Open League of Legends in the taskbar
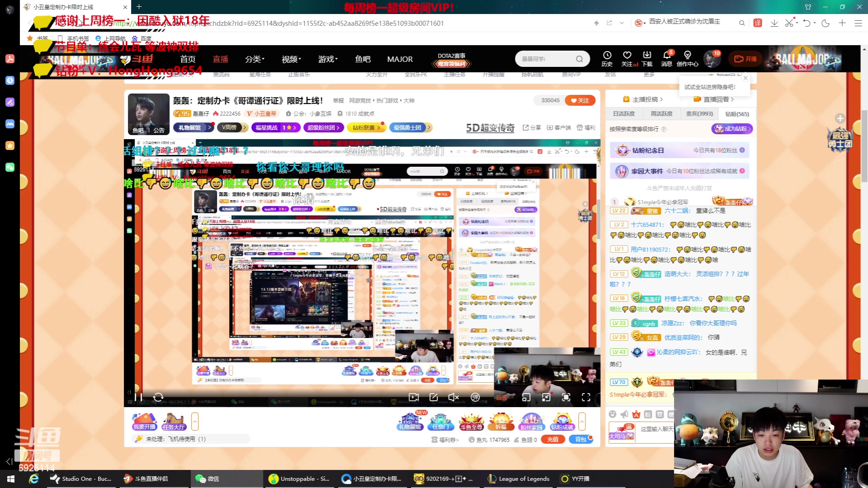Viewport: 868px width, 488px height. 519,479
